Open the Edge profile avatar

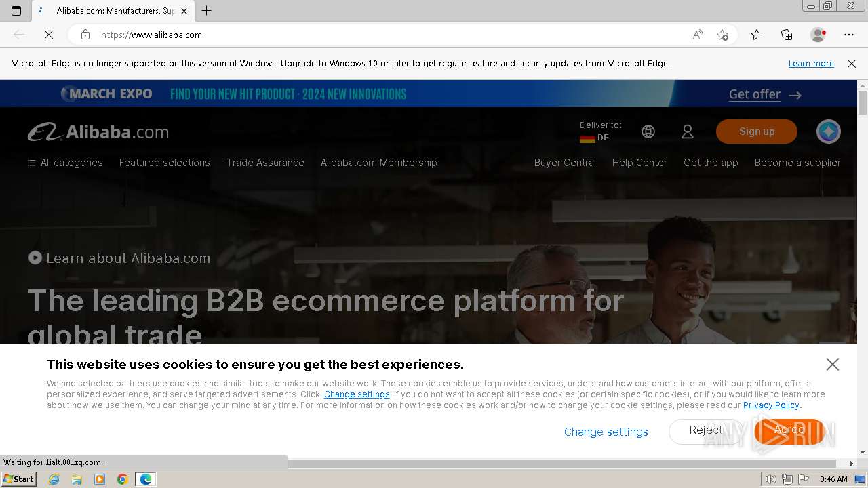coord(818,35)
